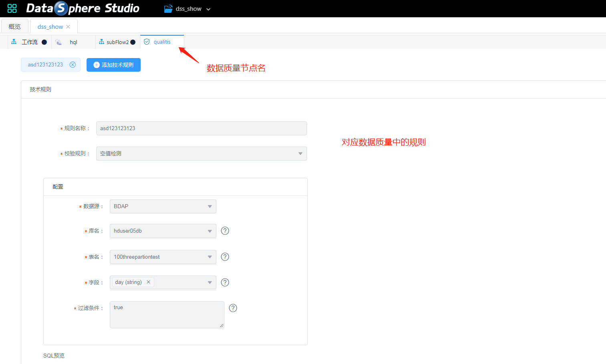
Task: Click the subFlow2 flowchart icon
Action: pyautogui.click(x=101, y=42)
